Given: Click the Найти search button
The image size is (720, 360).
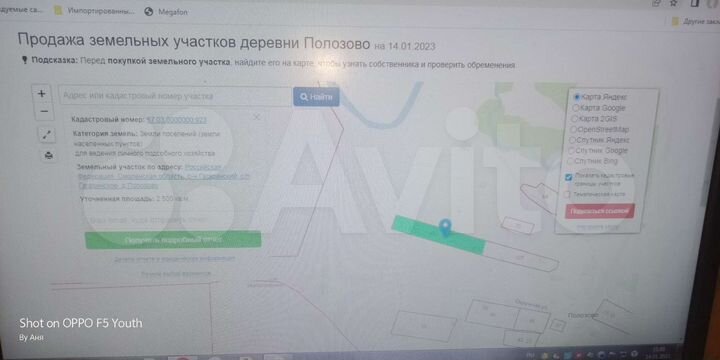Looking at the screenshot, I should (316, 97).
